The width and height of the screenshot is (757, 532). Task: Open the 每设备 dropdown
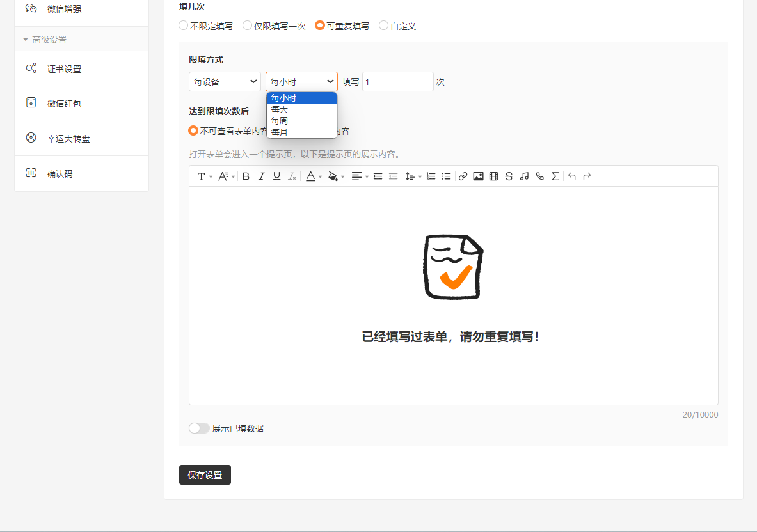[x=225, y=82]
